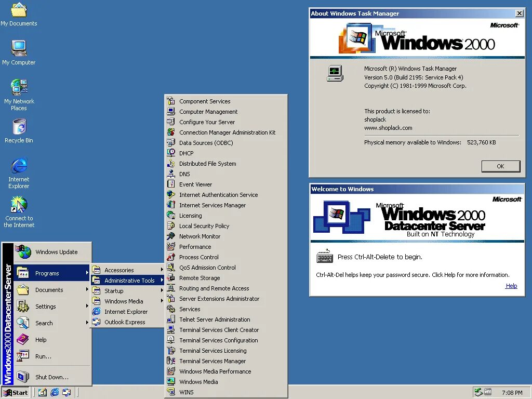This screenshot has width=532, height=399.
Task: Expand the Settings submenu arrow
Action: pyautogui.click(x=87, y=305)
